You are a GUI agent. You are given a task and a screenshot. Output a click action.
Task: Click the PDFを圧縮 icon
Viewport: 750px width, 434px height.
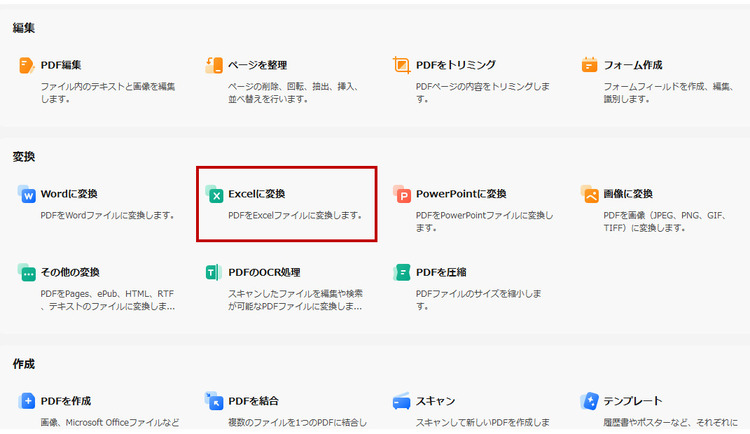(402, 272)
